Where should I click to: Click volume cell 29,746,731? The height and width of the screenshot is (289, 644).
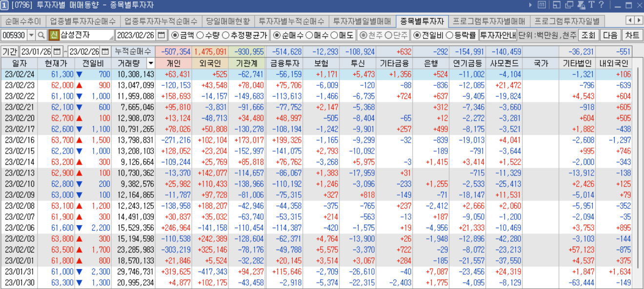point(133,272)
